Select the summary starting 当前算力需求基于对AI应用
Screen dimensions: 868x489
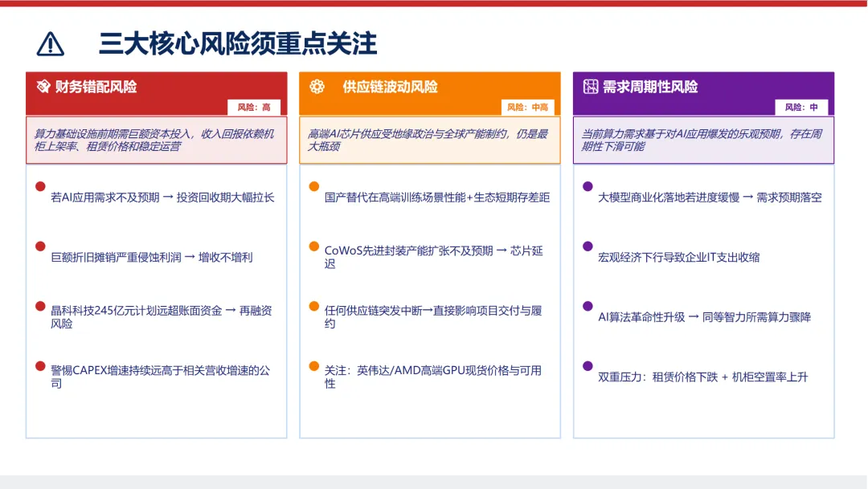[702, 140]
